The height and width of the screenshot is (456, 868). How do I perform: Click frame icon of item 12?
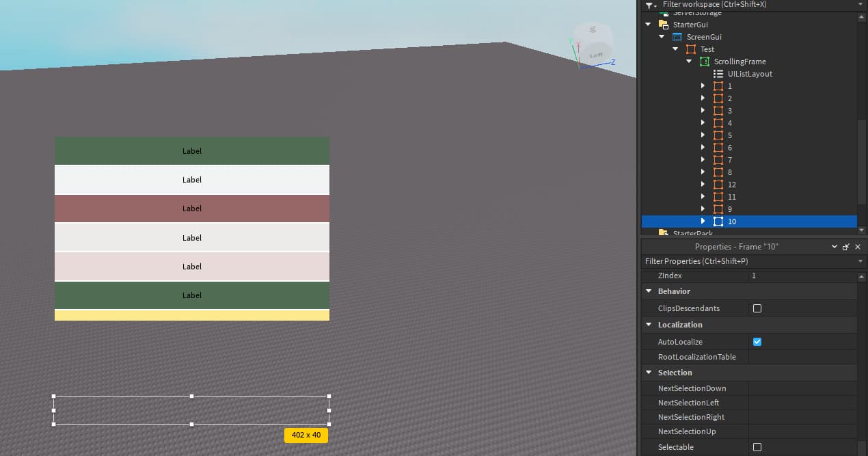718,185
